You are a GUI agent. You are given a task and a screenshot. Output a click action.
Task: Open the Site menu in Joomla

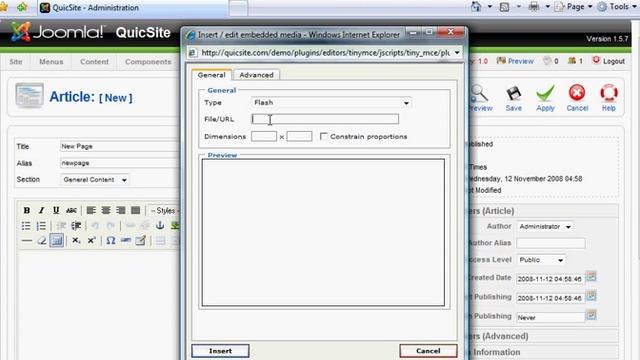[16, 62]
